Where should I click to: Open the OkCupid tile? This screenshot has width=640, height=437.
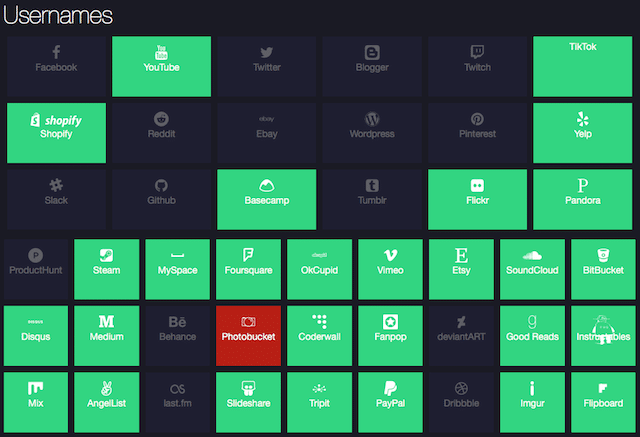(319, 269)
